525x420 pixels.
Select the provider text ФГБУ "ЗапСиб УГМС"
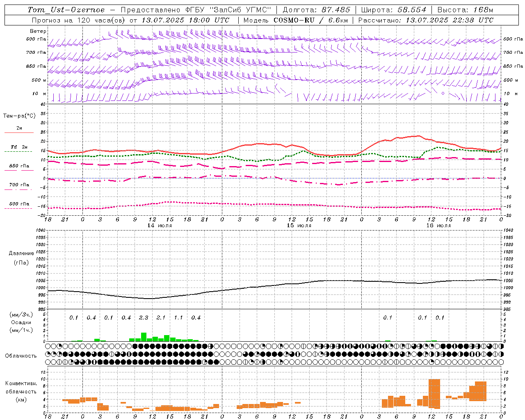[x=228, y=10]
